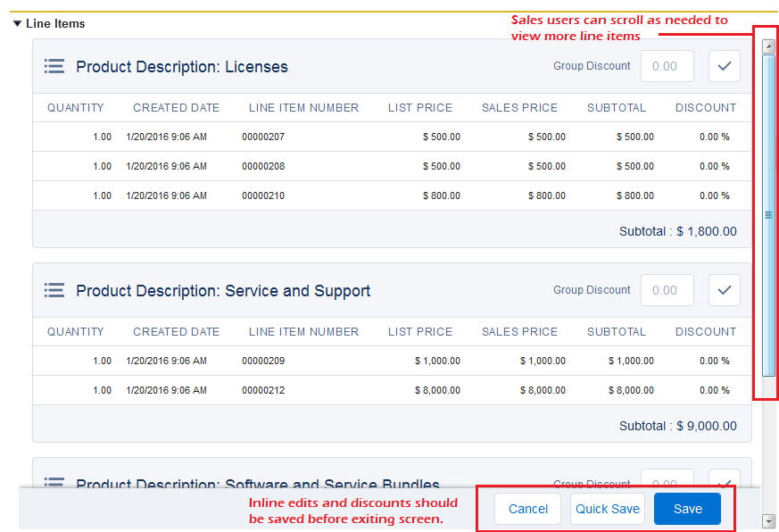Apply group discount checkmark for Service and Support
The width and height of the screenshot is (779, 532).
(x=725, y=290)
